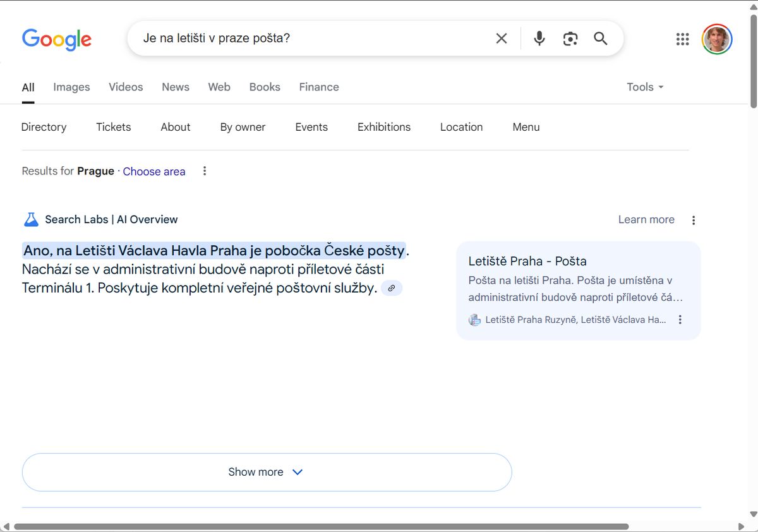Expand AI Overview with Show more
The image size is (758, 532).
(267, 472)
